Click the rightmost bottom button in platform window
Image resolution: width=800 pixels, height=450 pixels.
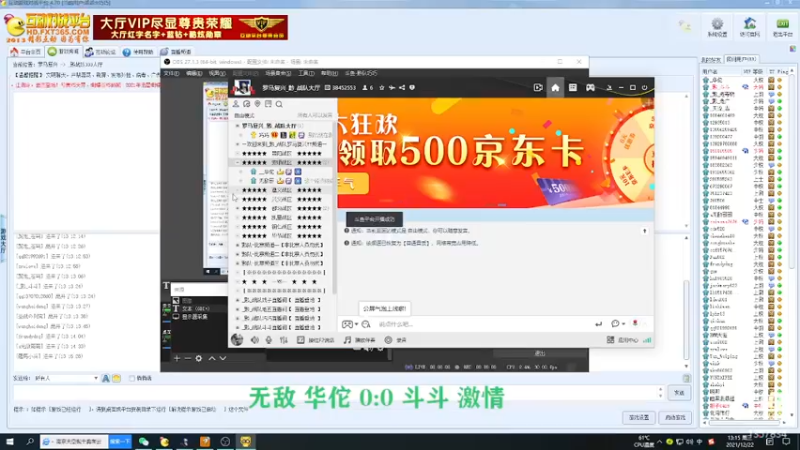[x=675, y=417]
